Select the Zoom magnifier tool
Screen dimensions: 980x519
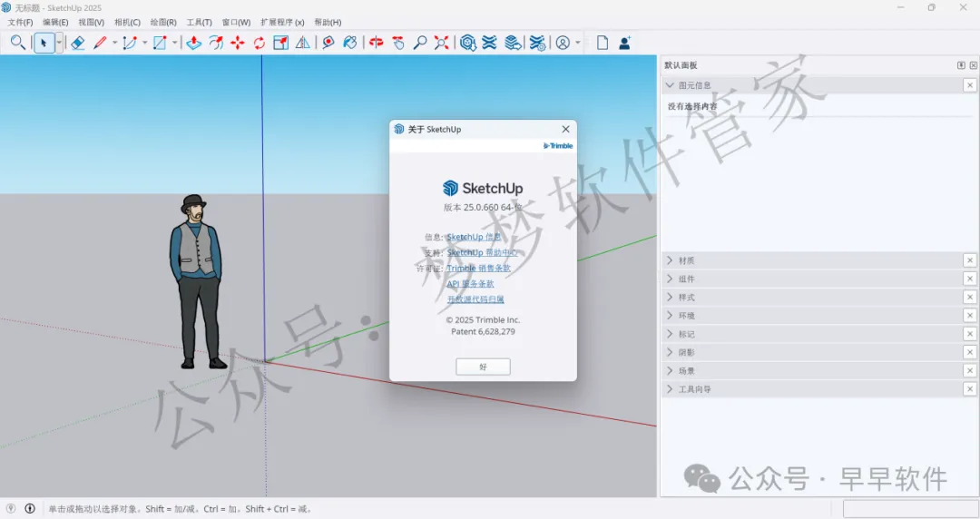[x=420, y=43]
